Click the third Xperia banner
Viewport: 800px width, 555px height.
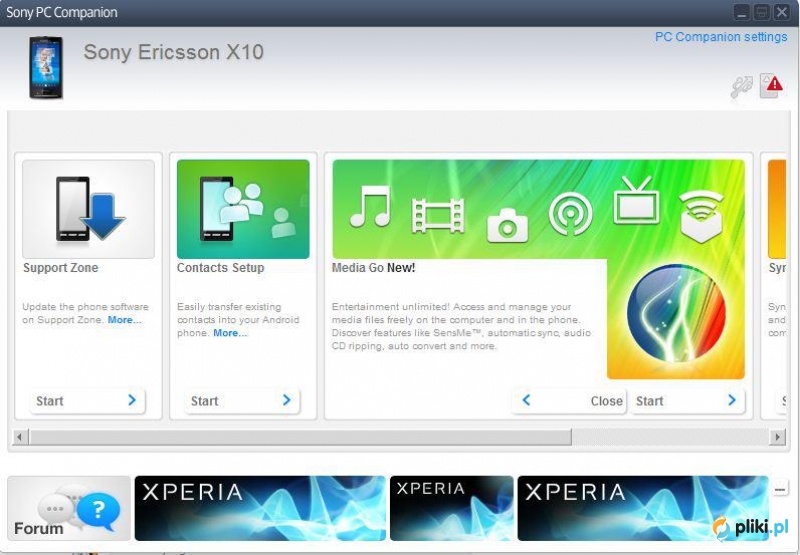pos(643,508)
